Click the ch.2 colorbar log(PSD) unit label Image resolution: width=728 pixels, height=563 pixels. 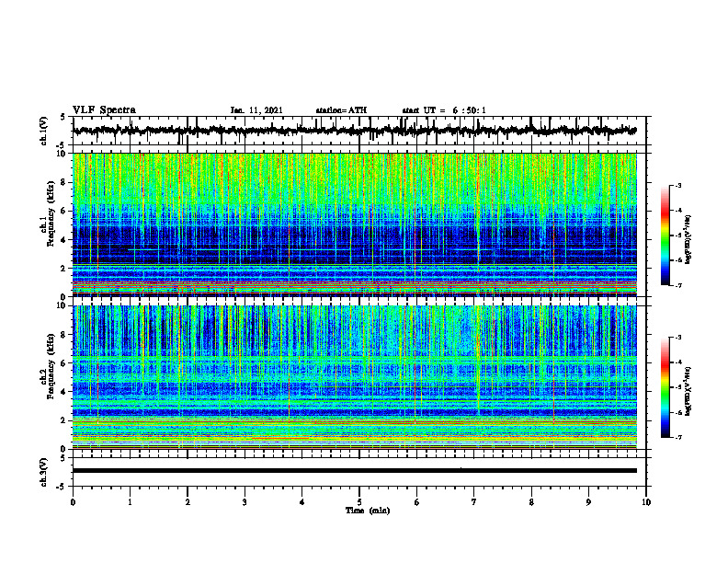click(688, 391)
